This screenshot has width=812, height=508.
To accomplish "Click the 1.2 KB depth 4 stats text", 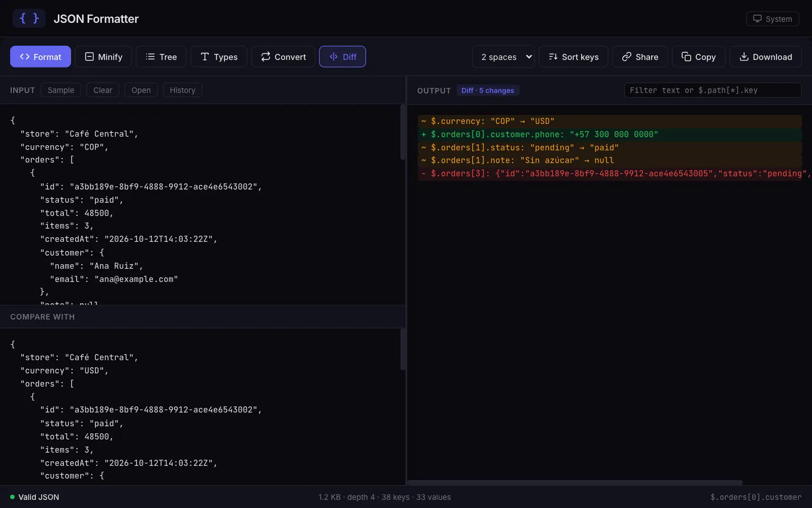I will point(385,497).
